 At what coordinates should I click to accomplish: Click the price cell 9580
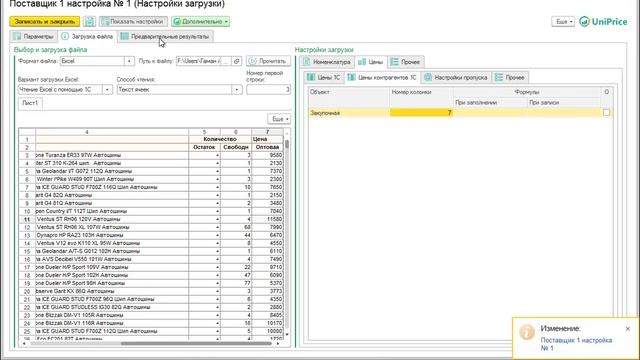tap(267, 155)
